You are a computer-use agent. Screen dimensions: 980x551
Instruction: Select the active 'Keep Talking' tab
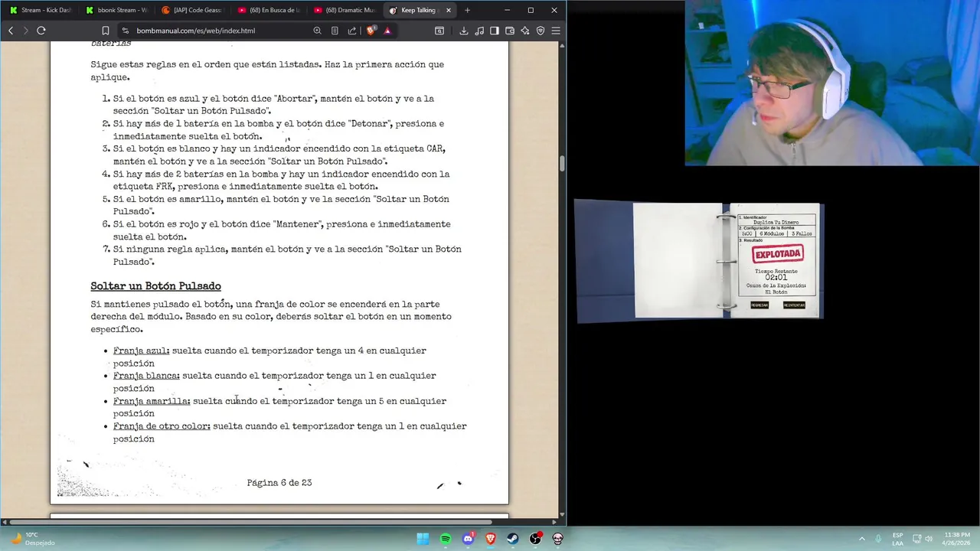click(x=413, y=10)
